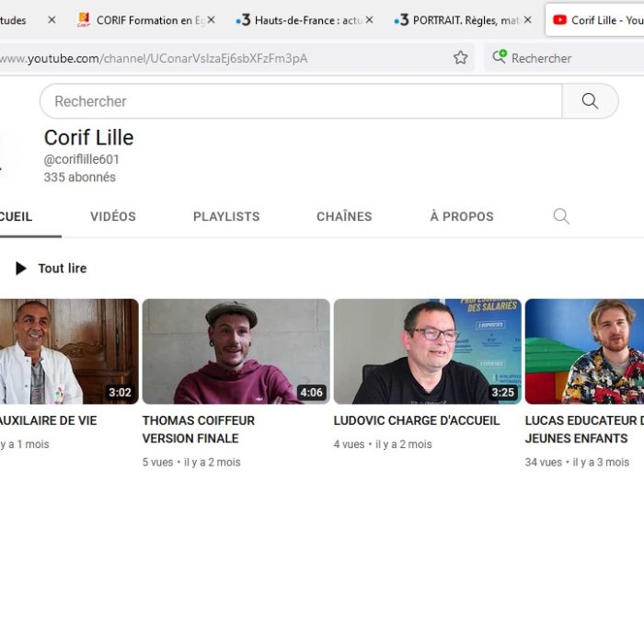Click the Corif Lille channel name
The image size is (644, 644).
pos(88,138)
